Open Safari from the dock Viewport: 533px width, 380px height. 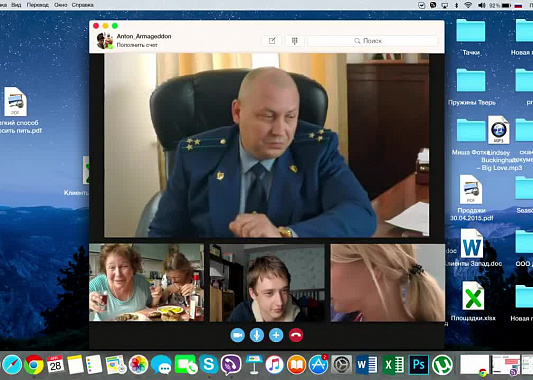pyautogui.click(x=12, y=364)
